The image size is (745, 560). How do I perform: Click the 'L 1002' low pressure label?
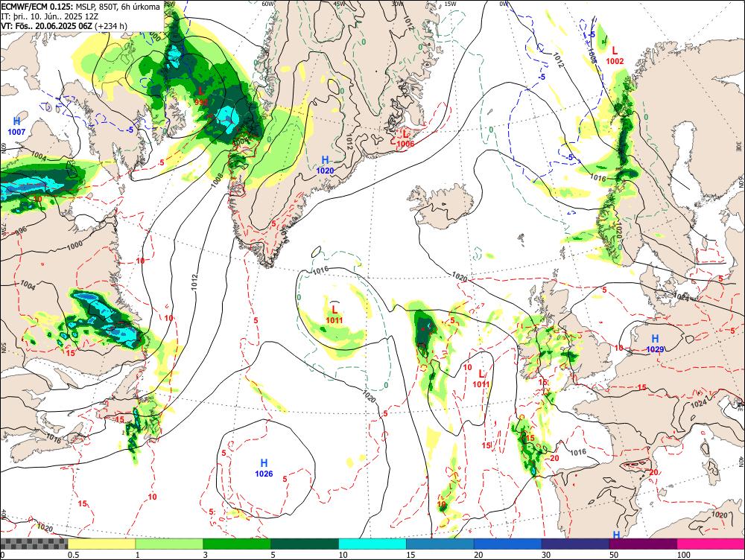615,56
